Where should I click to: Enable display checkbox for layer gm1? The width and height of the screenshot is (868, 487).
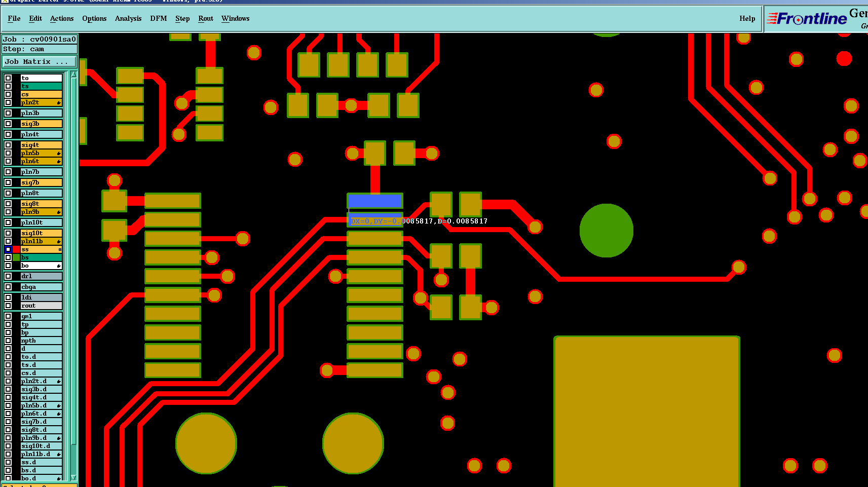click(8, 316)
